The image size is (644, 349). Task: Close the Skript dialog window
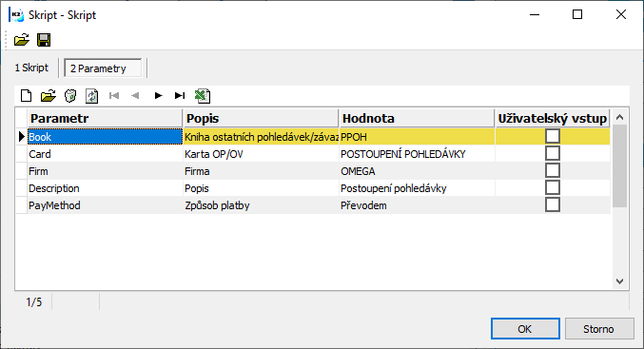[621, 15]
